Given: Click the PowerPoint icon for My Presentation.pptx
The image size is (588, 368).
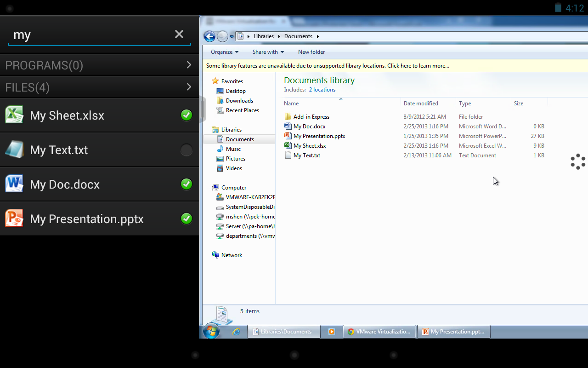Looking at the screenshot, I should (14, 218).
